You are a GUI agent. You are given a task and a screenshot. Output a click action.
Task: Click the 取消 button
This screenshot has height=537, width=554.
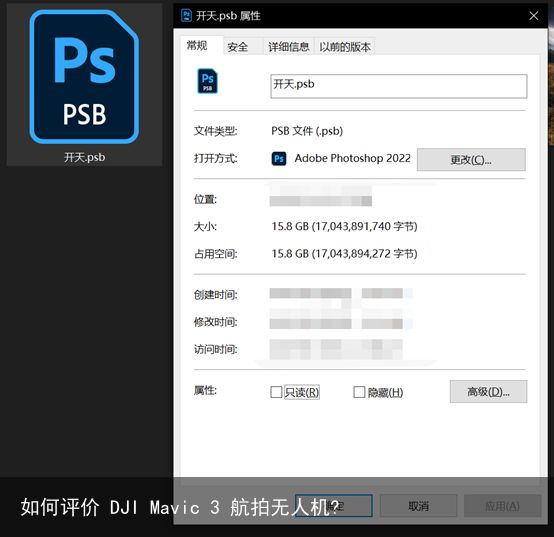click(x=418, y=506)
